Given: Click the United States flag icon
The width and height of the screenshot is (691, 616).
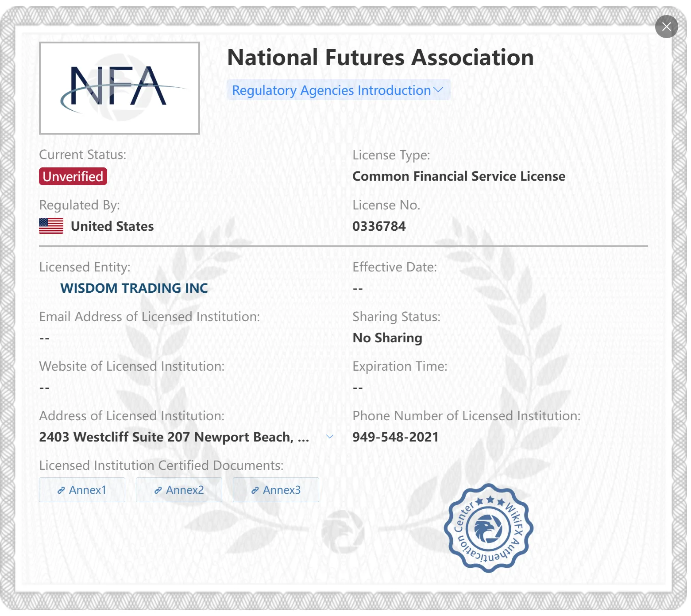Looking at the screenshot, I should click(51, 226).
